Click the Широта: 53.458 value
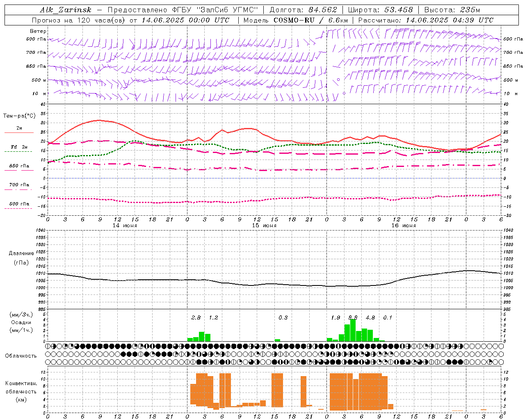Viewport: 525px width, 420px height. tap(380, 10)
